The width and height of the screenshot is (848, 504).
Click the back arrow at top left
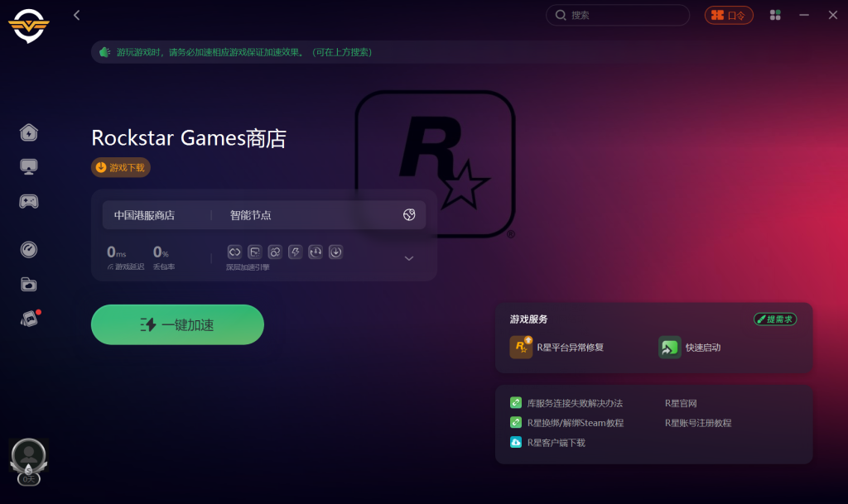[77, 15]
